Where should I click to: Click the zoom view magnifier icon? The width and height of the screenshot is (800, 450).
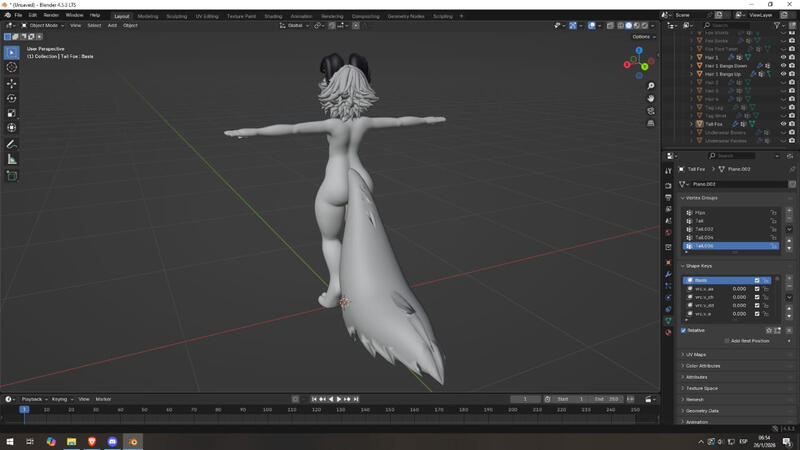pos(651,86)
